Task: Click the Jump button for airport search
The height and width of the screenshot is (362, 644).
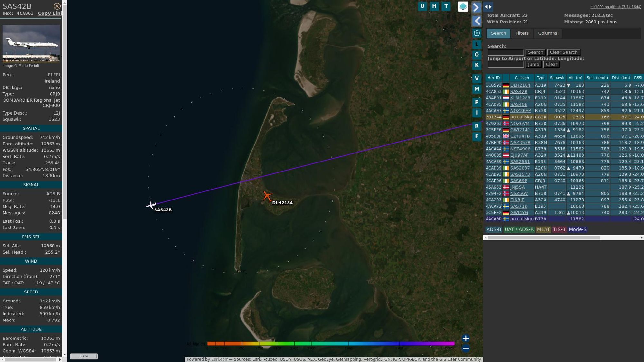Action: point(534,65)
